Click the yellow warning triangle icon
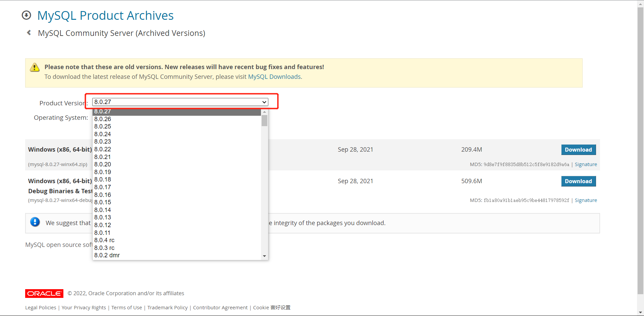 click(35, 67)
